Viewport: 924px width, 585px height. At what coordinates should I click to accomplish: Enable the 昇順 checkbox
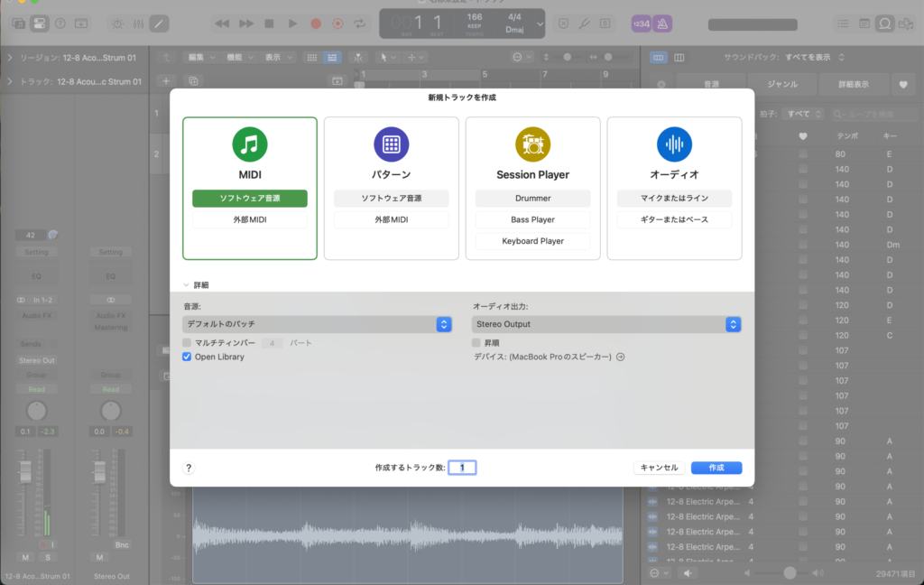pos(476,343)
